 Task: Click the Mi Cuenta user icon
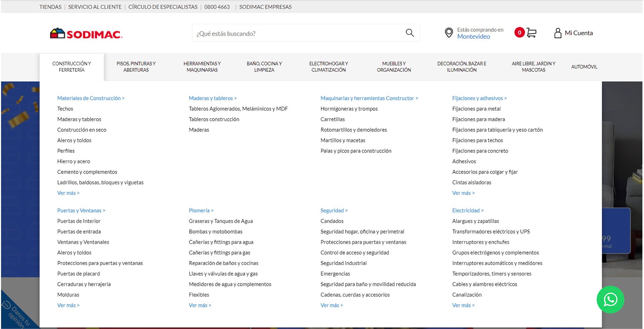click(x=557, y=33)
